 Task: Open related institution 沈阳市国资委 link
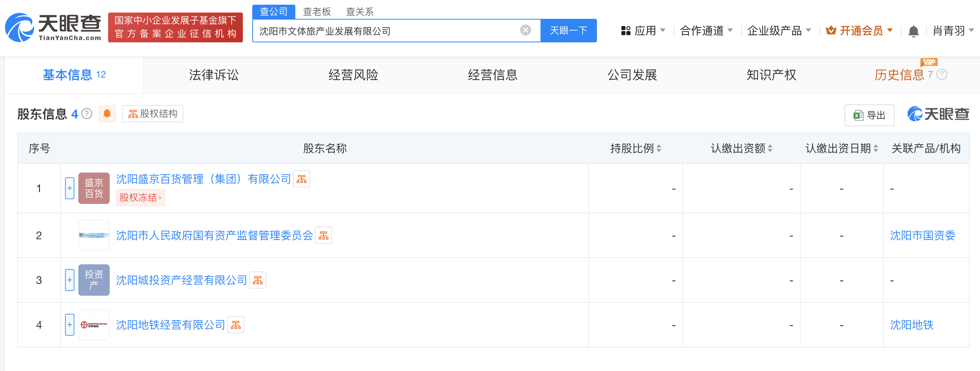(x=923, y=236)
